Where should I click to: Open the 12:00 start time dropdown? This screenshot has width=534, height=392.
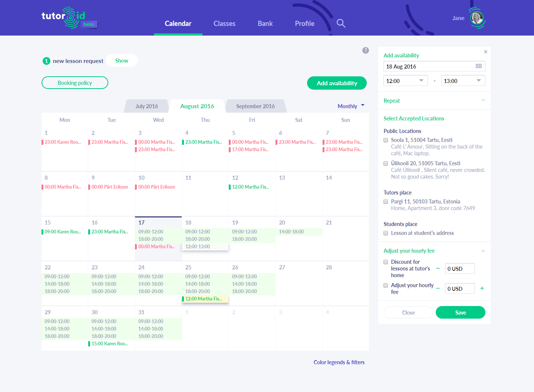(x=405, y=81)
